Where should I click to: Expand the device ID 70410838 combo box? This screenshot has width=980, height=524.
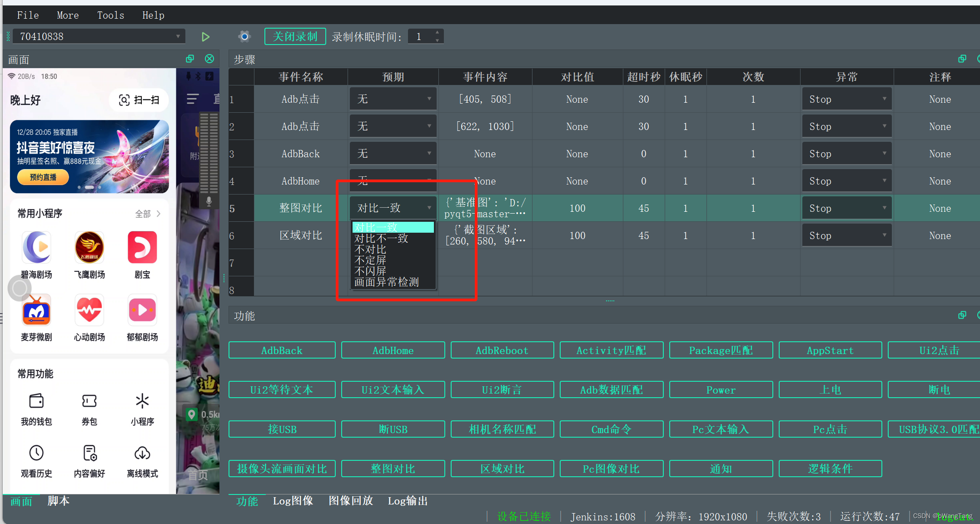(x=178, y=36)
